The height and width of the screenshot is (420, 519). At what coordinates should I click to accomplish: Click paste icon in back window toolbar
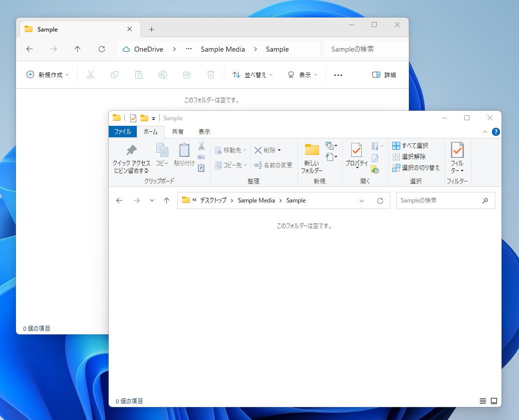(139, 75)
